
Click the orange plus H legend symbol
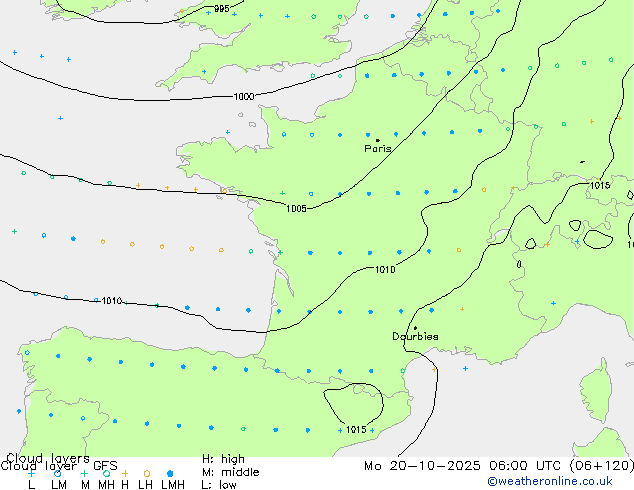[x=125, y=473]
